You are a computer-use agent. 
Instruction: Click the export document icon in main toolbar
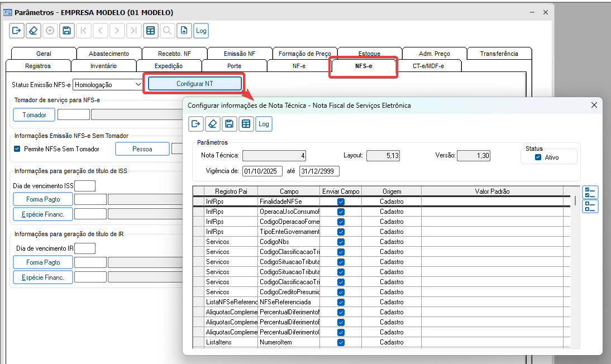pyautogui.click(x=184, y=31)
